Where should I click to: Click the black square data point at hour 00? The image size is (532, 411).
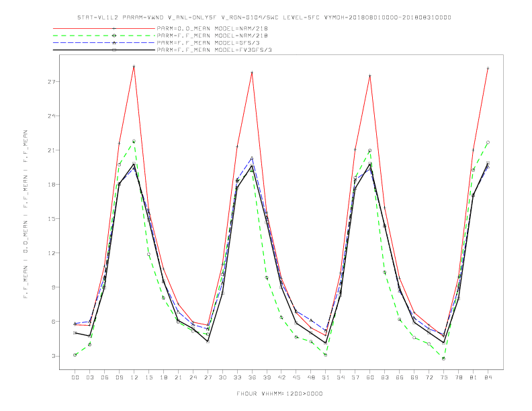coord(75,332)
